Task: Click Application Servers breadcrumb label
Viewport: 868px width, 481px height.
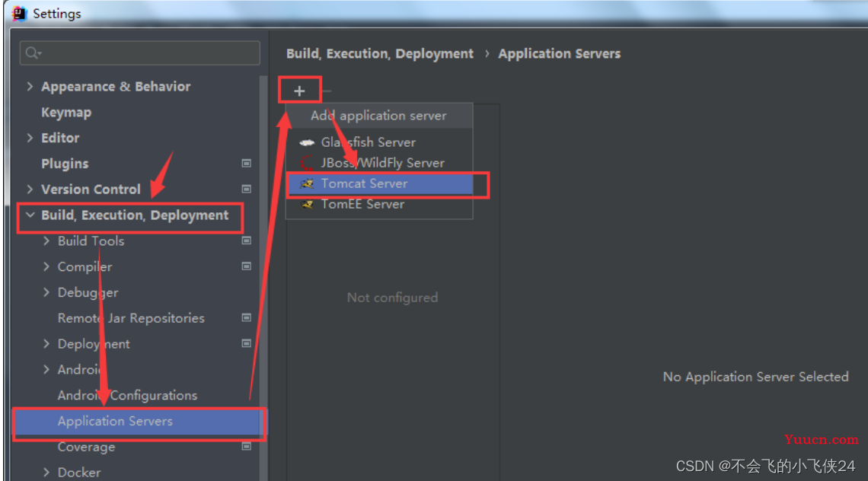Action: tap(559, 54)
